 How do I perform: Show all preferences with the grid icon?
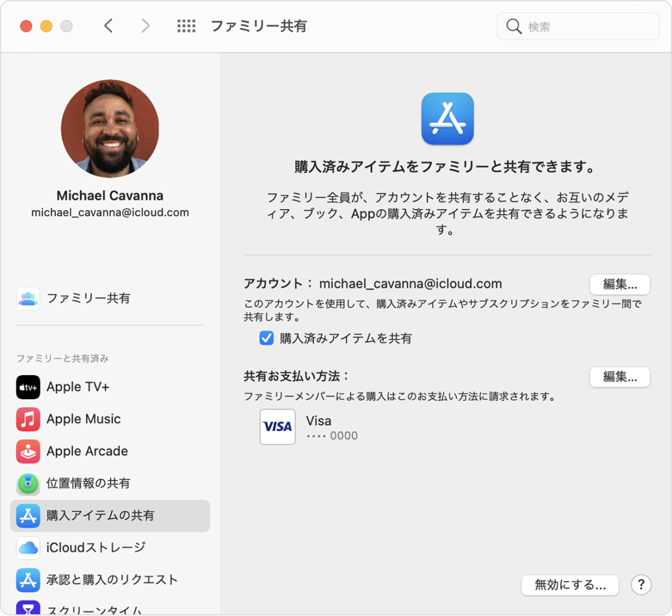click(186, 26)
